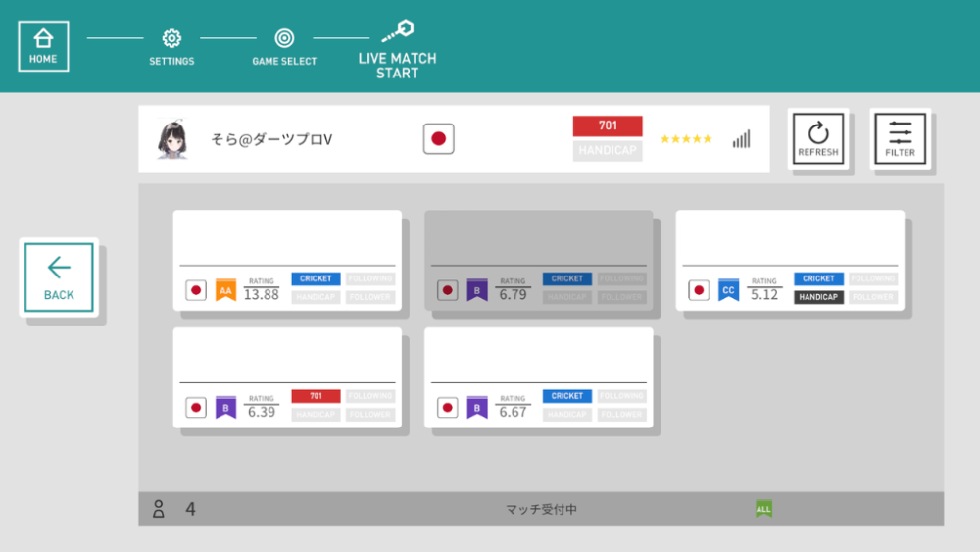Click the blue CC rank badge
The width and height of the screenshot is (980, 552).
(x=728, y=290)
